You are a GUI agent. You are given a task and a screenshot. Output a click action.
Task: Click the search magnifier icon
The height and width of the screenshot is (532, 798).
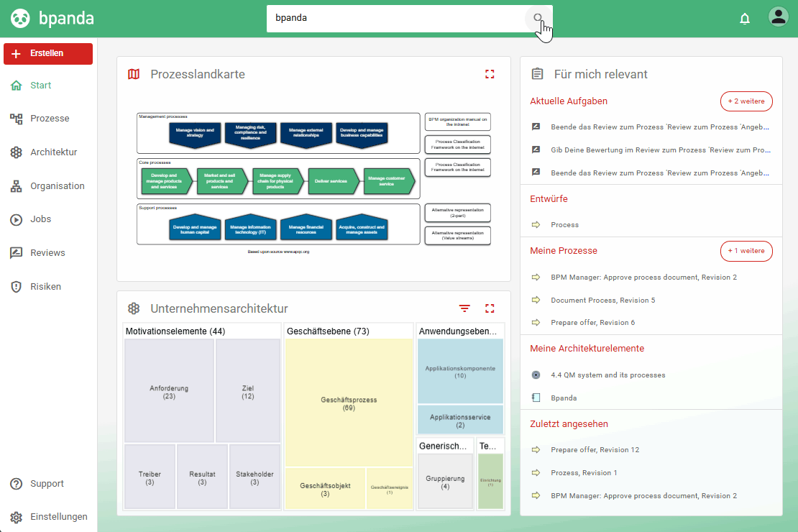[x=538, y=18]
